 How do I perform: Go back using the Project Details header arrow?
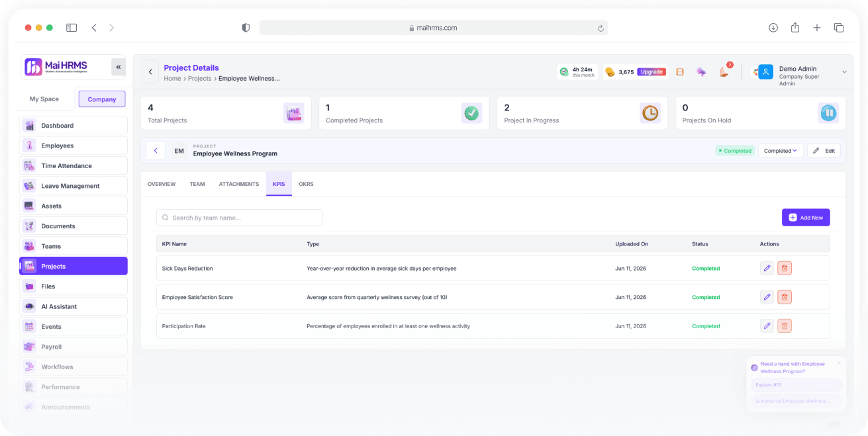click(x=150, y=71)
